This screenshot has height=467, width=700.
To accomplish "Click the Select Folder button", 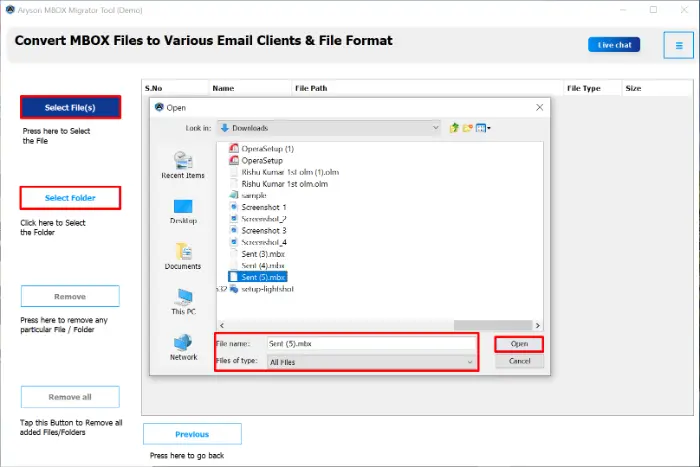I will pyautogui.click(x=70, y=198).
